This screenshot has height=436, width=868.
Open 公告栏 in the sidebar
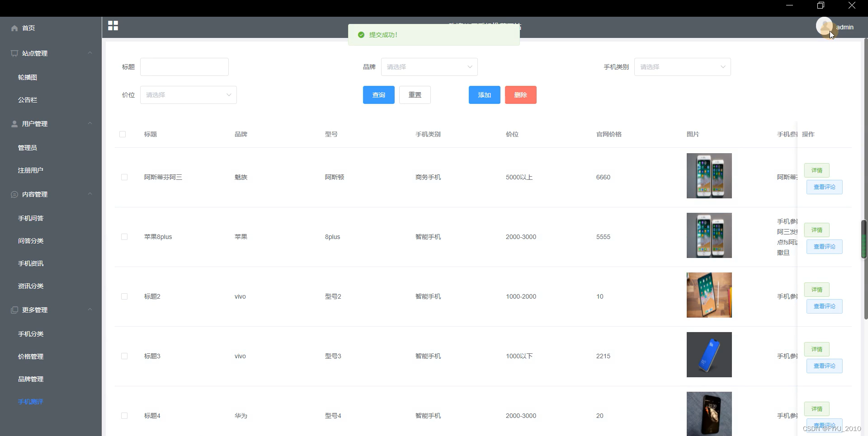pyautogui.click(x=28, y=100)
